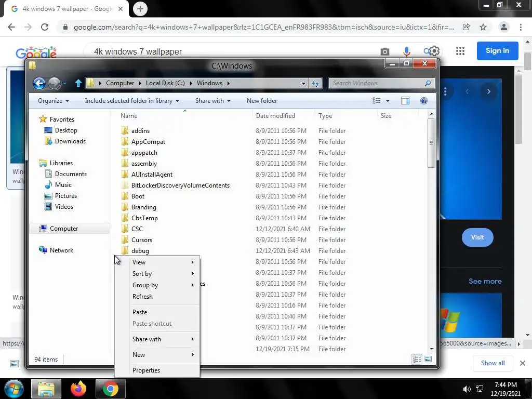532x399 pixels.
Task: Click See more link
Action: pos(485,281)
